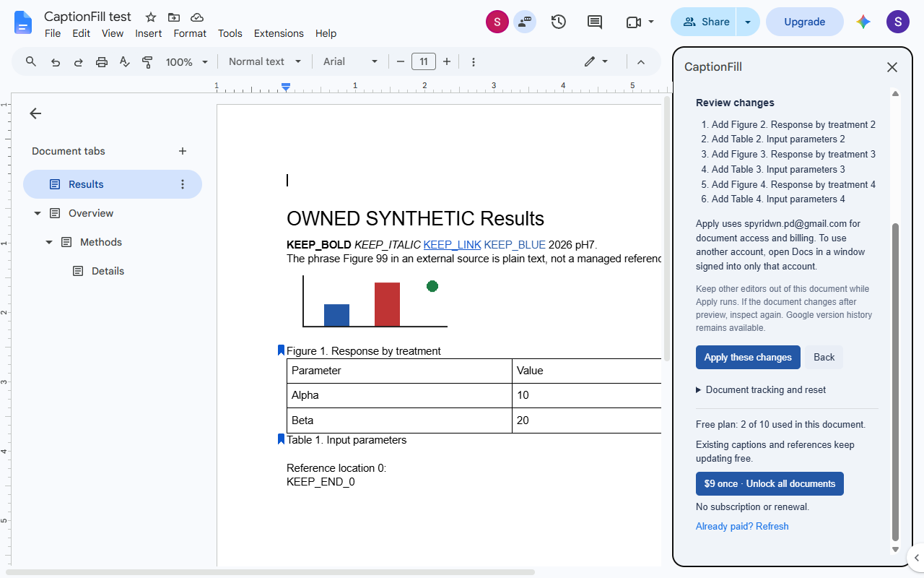
Task: Print the document
Action: [102, 62]
